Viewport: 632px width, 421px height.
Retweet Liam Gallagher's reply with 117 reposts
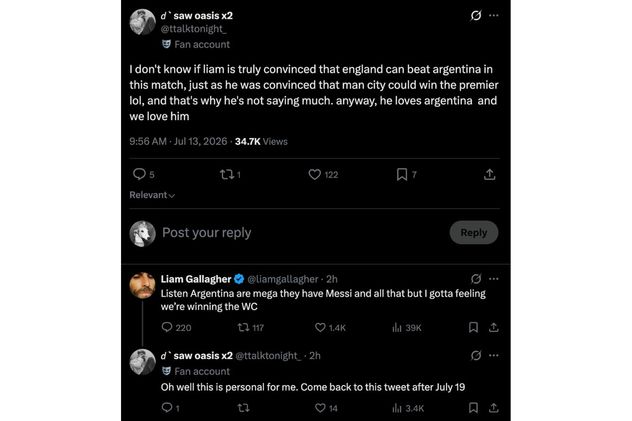point(251,328)
